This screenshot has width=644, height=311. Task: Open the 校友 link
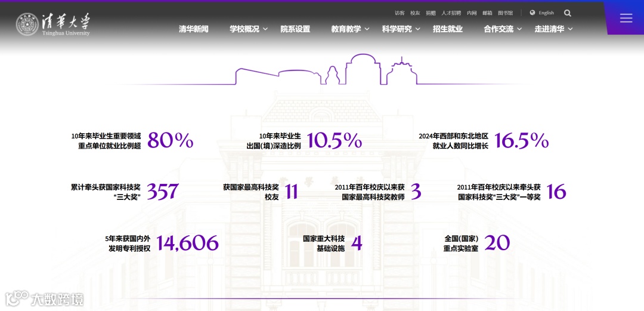415,13
